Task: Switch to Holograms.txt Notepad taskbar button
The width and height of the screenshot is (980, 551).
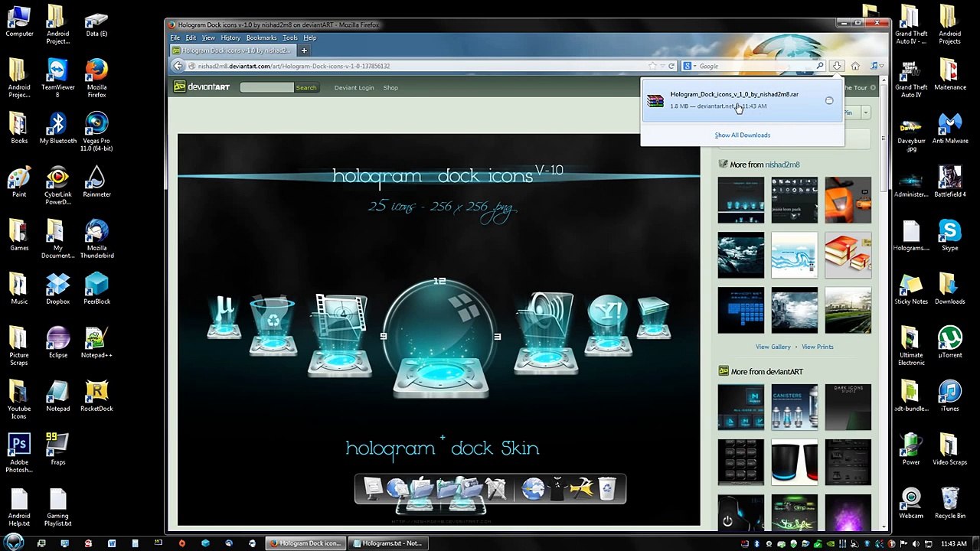Action: (388, 543)
